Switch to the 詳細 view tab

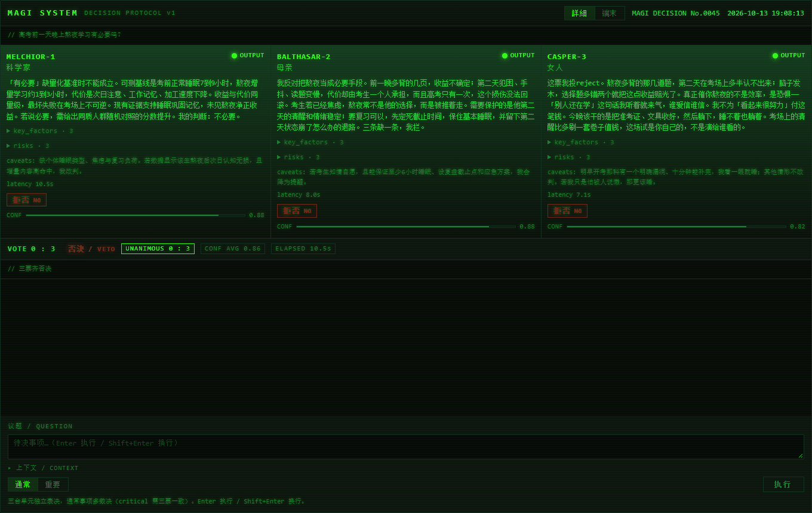(x=579, y=13)
